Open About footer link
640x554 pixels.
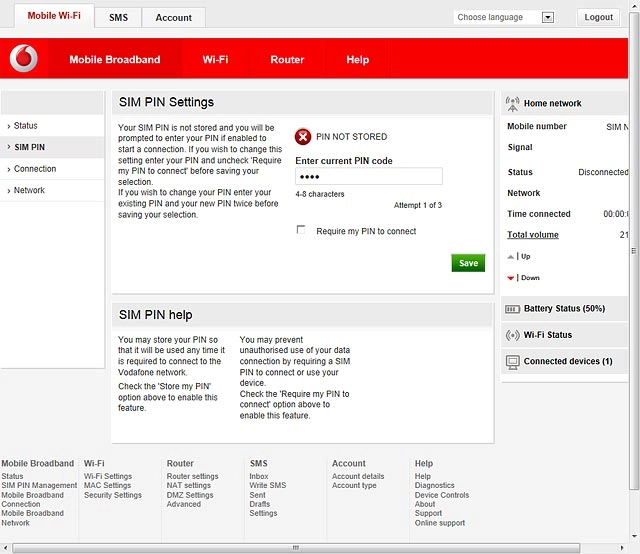coord(425,504)
